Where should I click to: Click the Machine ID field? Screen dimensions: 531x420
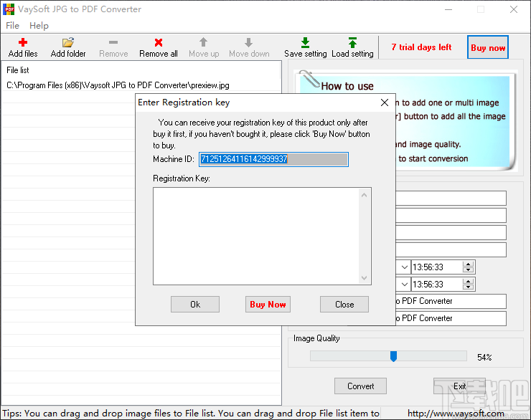273,159
